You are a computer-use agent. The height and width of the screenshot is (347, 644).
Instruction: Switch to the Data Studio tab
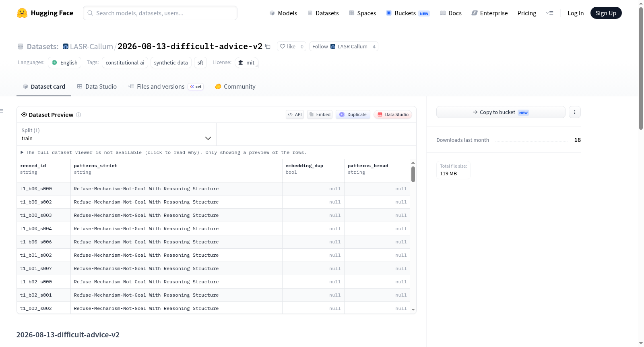[x=97, y=87]
